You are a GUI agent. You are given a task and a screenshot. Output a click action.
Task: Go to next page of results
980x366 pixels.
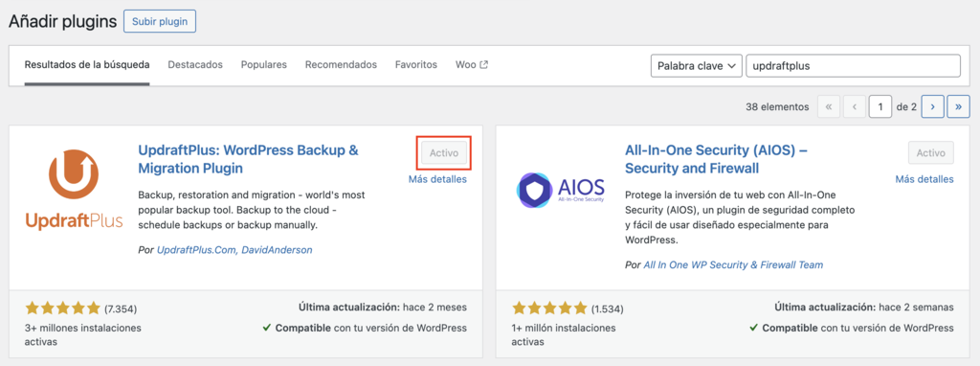coord(932,107)
